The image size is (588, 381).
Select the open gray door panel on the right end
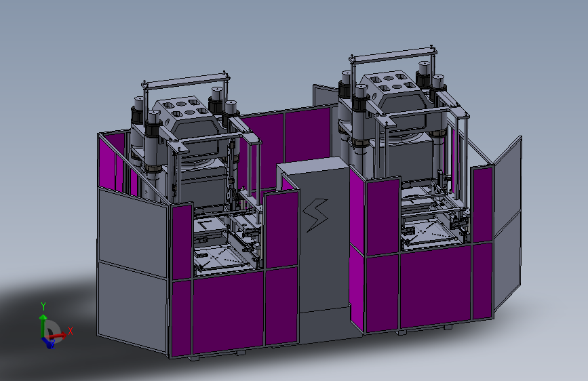coord(507,224)
